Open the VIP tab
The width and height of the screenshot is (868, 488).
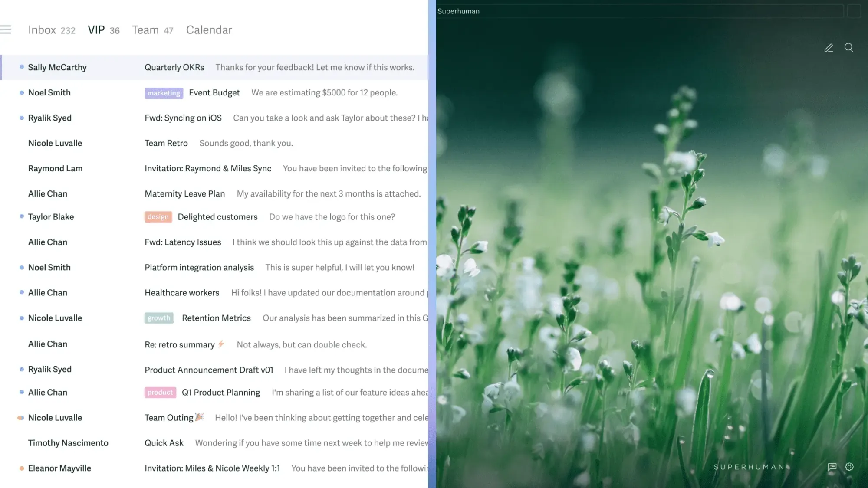point(95,29)
